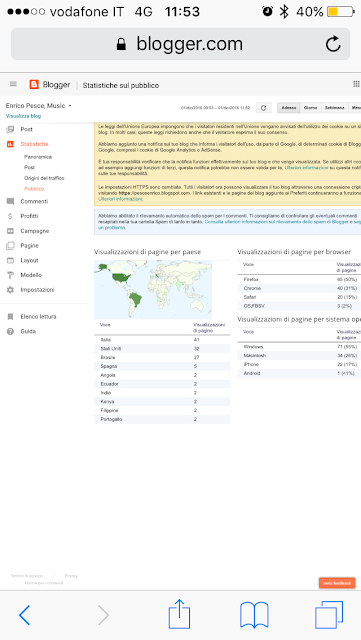Select the Safari browser row
The height and width of the screenshot is (640, 361).
coord(299,297)
